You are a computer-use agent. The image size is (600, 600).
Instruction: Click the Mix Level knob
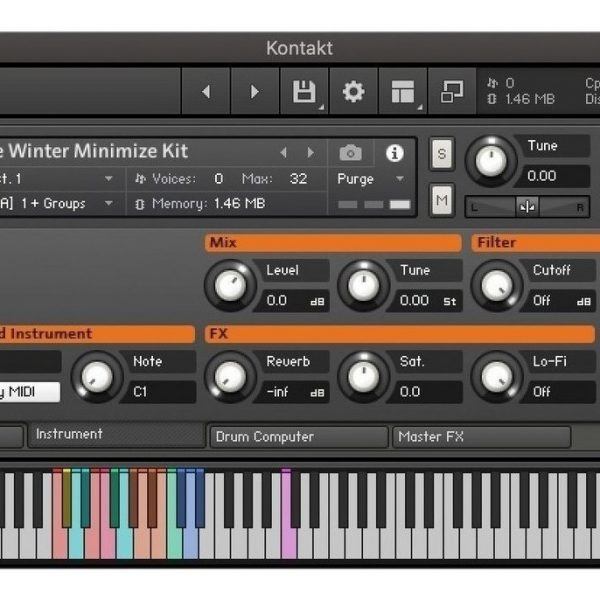[x=230, y=285]
